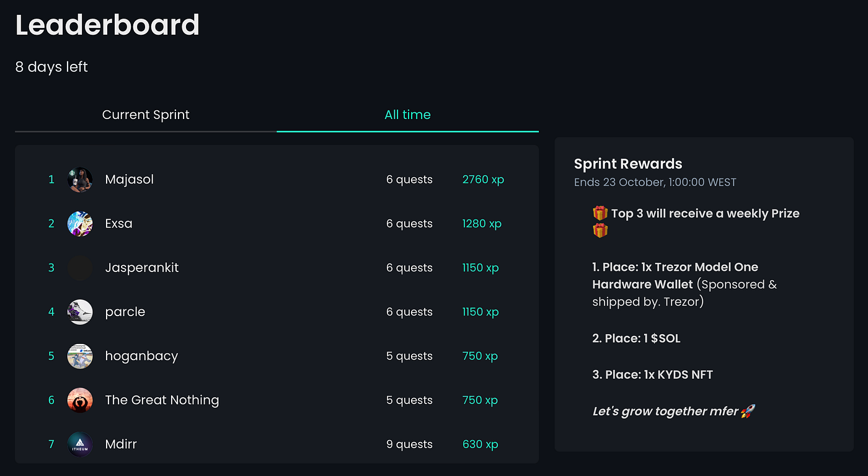
Task: Open Jasperankit's blank profile picture
Action: 79,267
